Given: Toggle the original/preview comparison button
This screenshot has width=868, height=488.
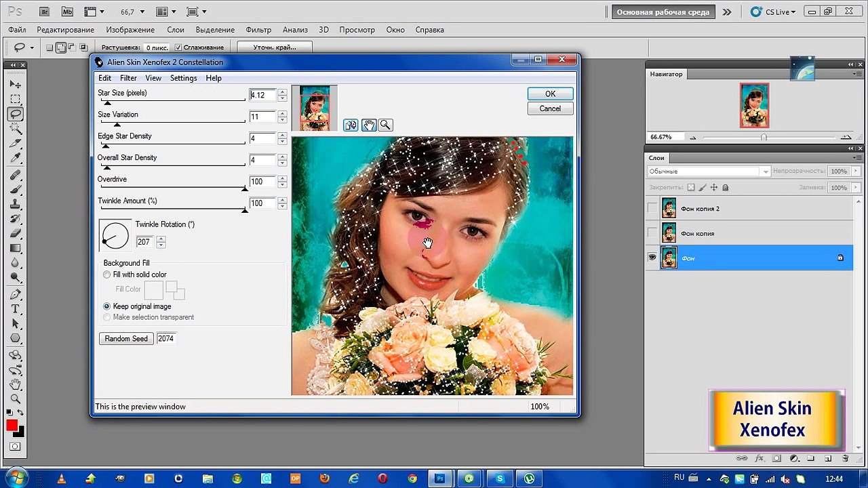Looking at the screenshot, I should point(351,125).
